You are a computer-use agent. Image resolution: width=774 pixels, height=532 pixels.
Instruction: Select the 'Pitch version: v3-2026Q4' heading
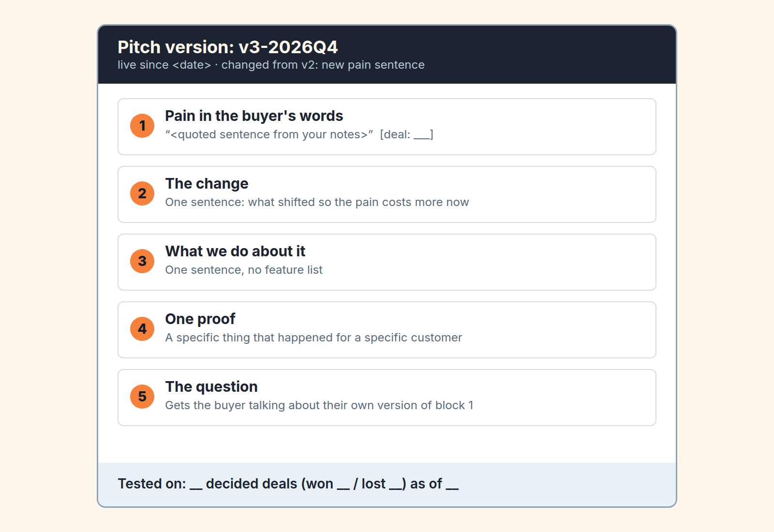tap(228, 47)
